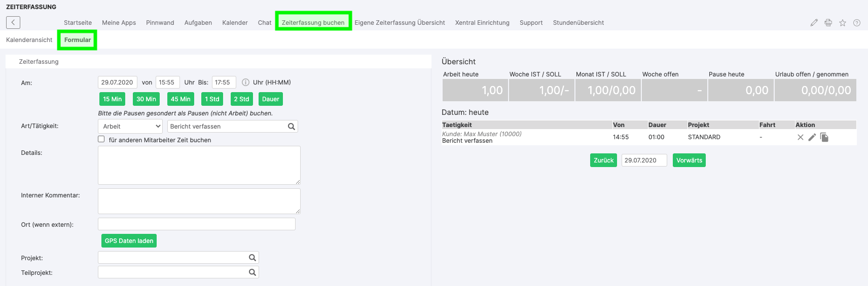Edit the Bericht verfassen entry pencil
Screen dimensions: 868x286
(812, 137)
